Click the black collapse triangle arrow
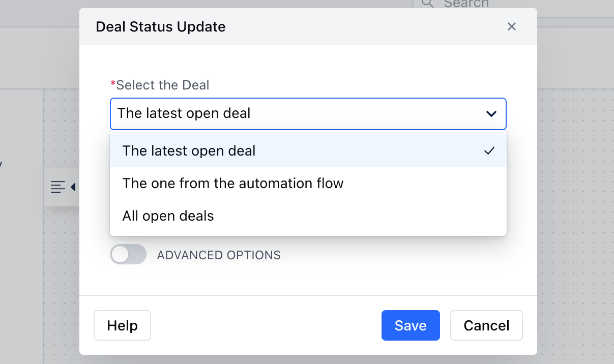This screenshot has height=364, width=614. (73, 187)
